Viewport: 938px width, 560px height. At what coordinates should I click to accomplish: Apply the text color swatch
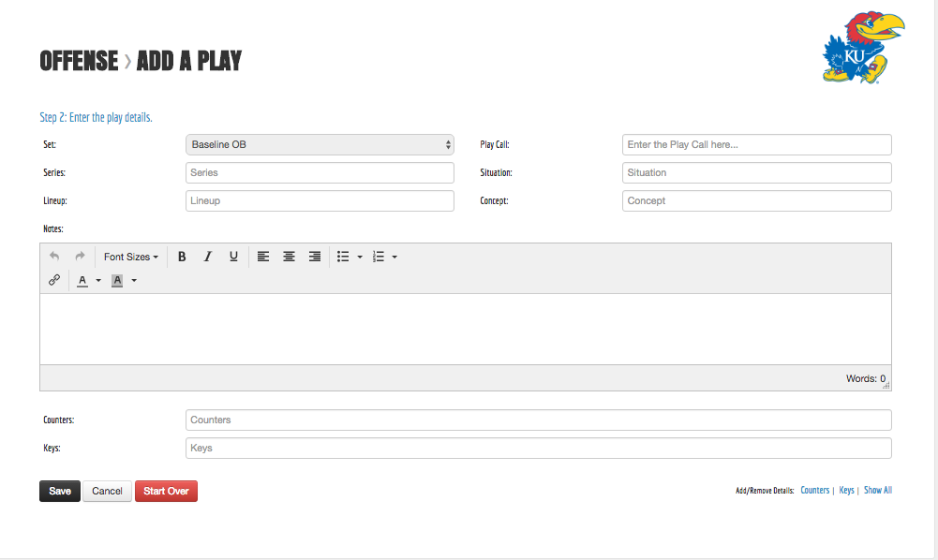83,280
